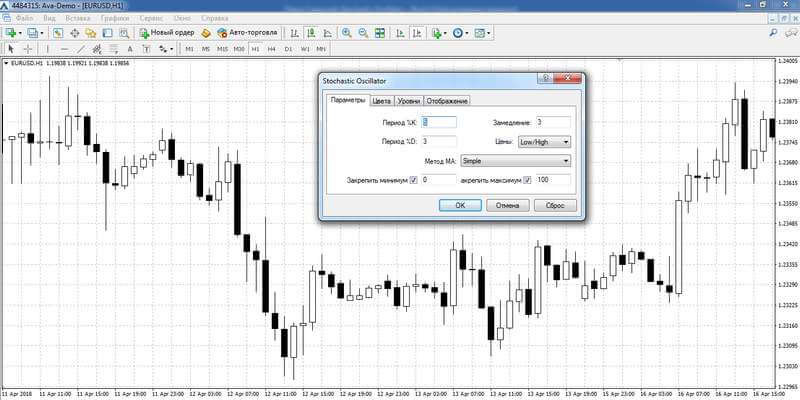Open the Метод МА Simple dropdown
This screenshot has width=800, height=400.
click(515, 161)
